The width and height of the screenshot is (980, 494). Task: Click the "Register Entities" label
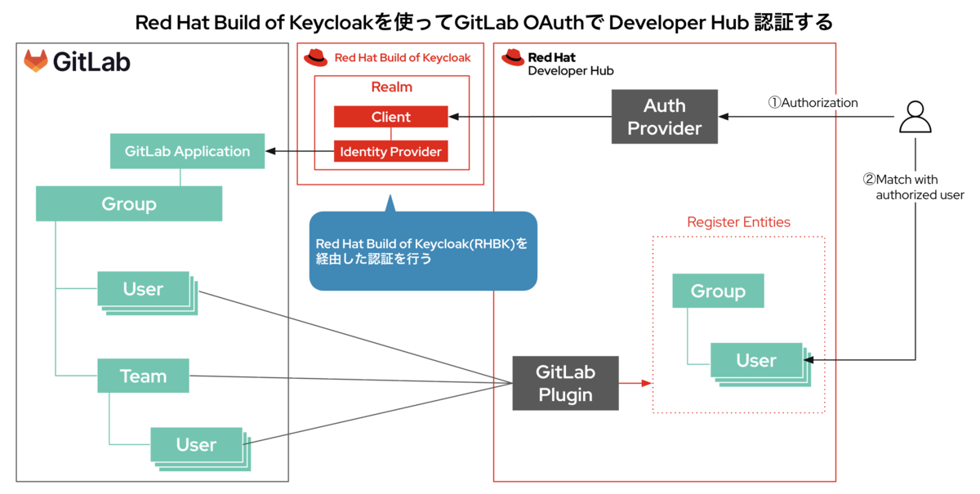tap(738, 222)
